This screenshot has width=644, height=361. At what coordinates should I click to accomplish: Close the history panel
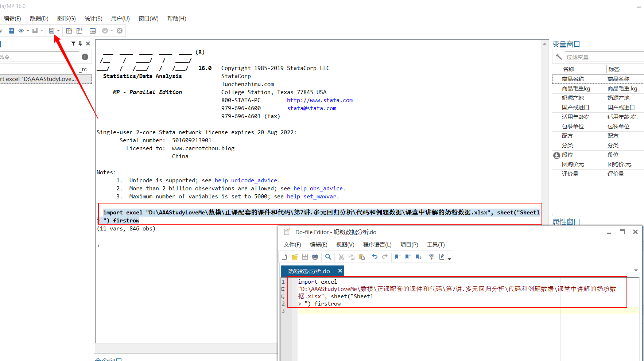[88, 43]
